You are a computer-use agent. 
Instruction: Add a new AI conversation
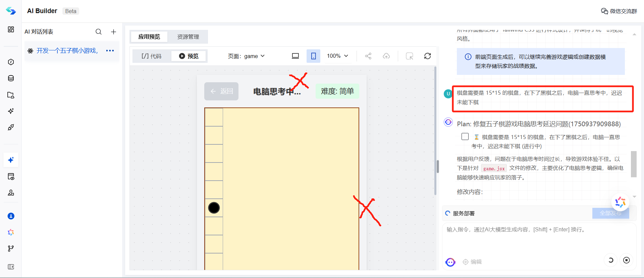[x=113, y=32]
